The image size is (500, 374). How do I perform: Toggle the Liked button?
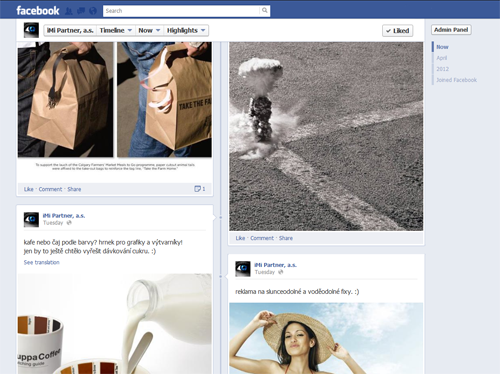click(x=398, y=31)
